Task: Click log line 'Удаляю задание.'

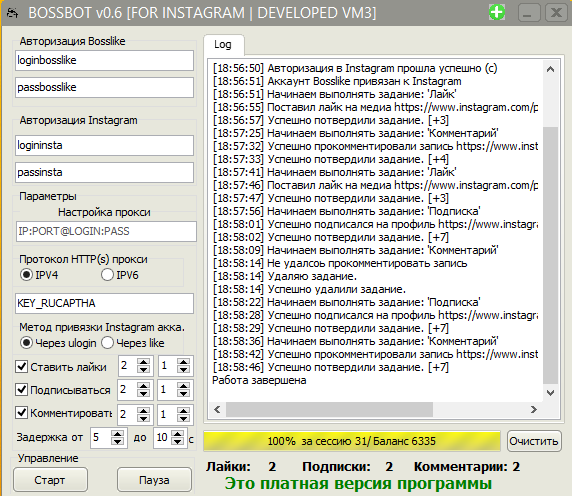Action: (285, 276)
